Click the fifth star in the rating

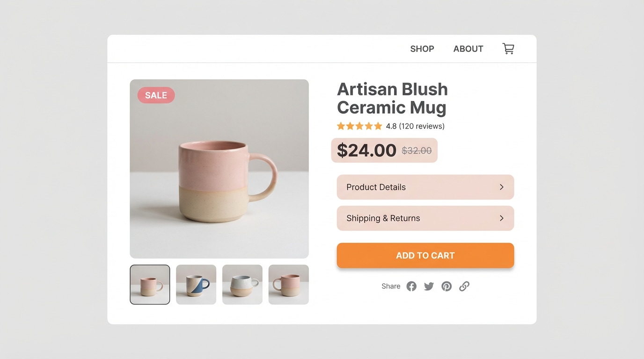pos(378,126)
